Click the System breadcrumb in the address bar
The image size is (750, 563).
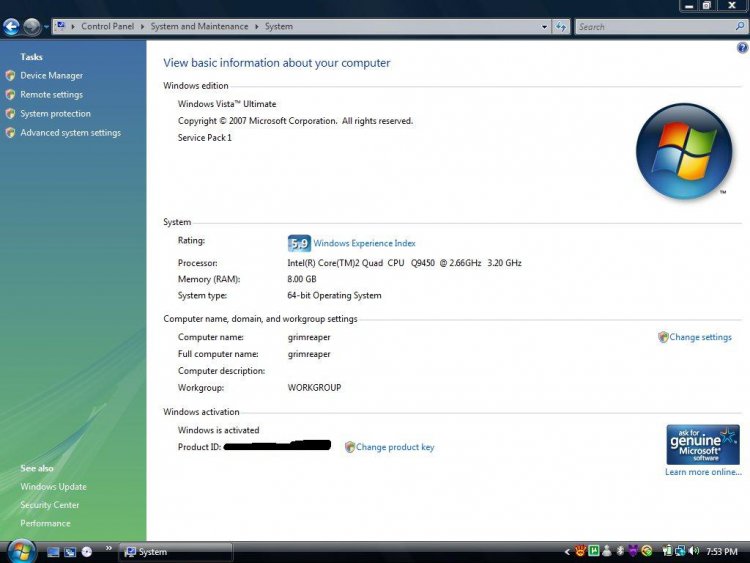tap(279, 26)
